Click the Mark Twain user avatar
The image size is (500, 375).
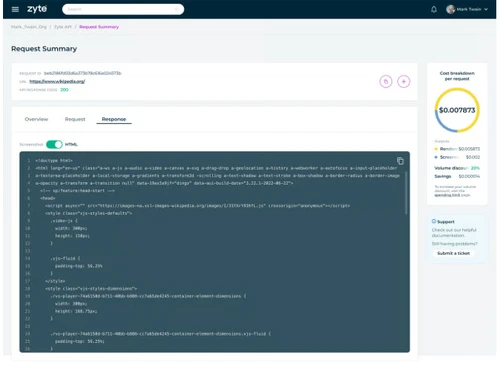(451, 9)
